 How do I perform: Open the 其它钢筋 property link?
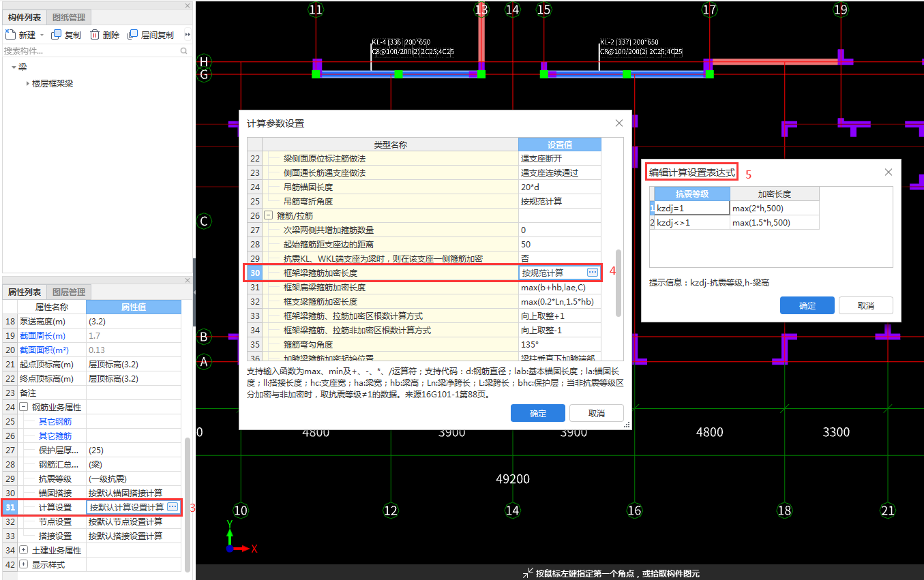point(55,421)
